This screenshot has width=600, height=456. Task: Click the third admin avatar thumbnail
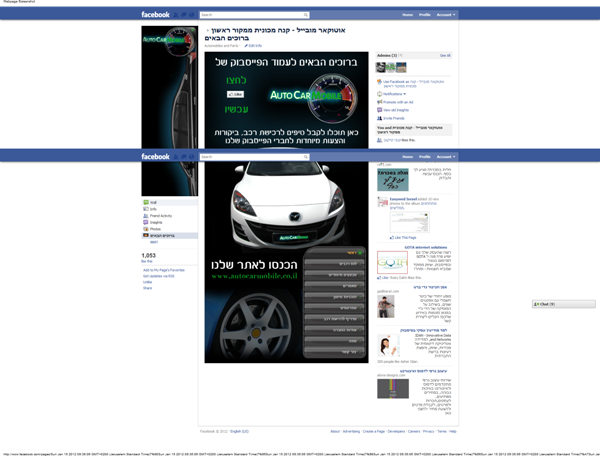coord(401,68)
